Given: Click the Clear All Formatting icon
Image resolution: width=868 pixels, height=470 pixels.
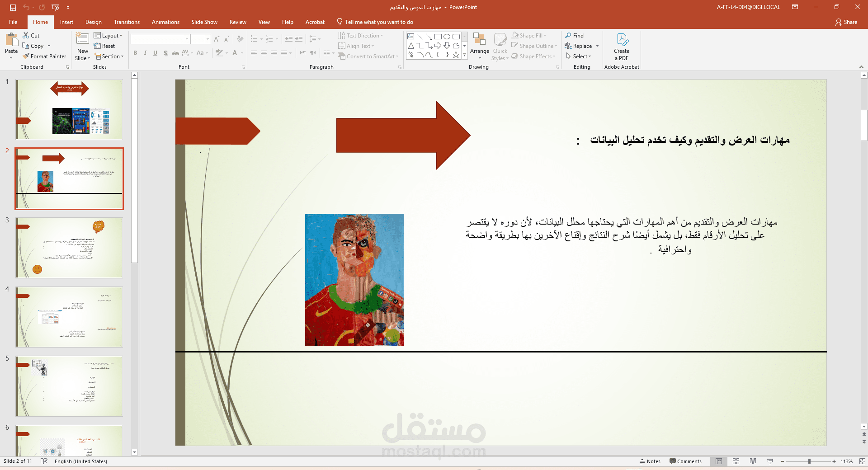Looking at the screenshot, I should [241, 39].
